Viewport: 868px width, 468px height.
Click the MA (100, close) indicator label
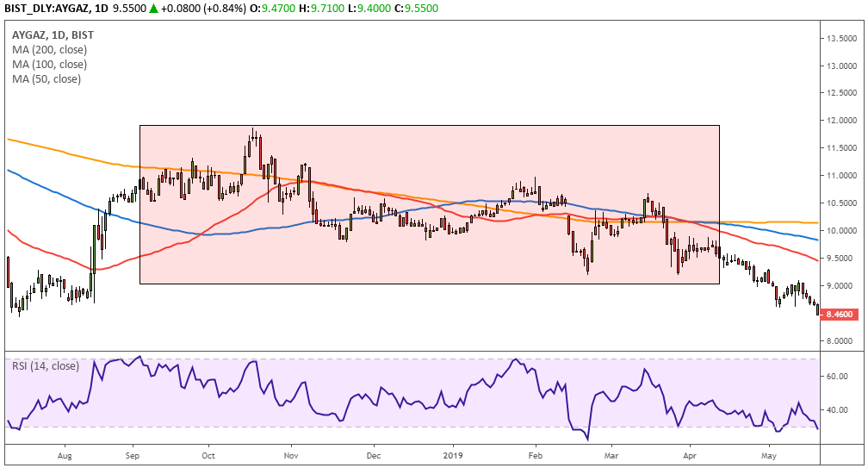[49, 65]
